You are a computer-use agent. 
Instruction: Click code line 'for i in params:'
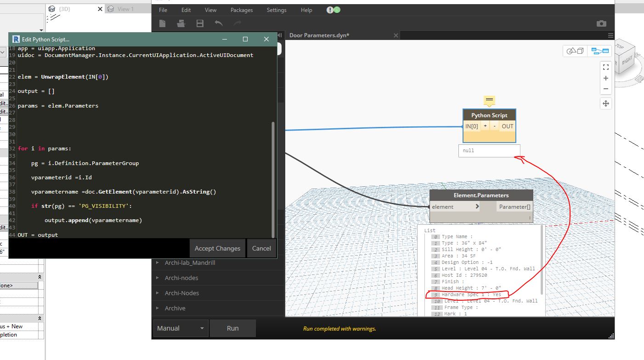pyautogui.click(x=45, y=149)
